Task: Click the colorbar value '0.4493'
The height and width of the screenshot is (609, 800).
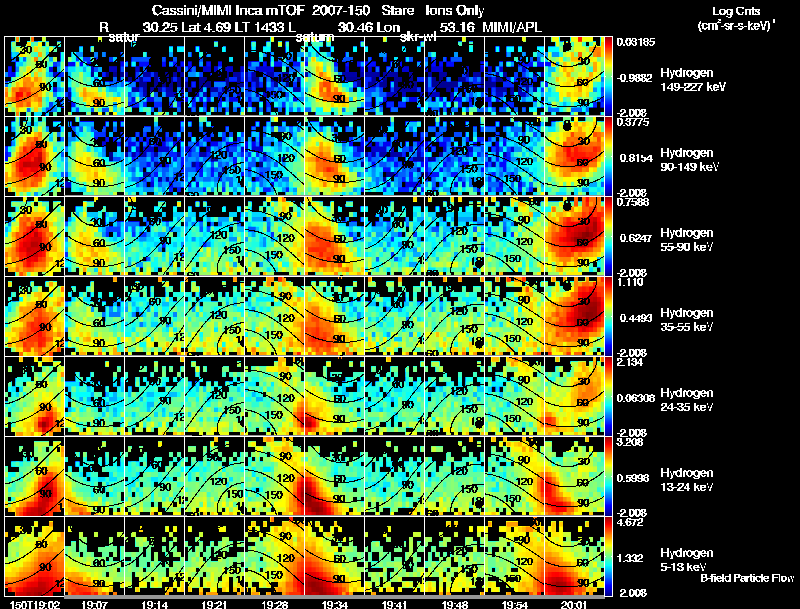Action: [636, 318]
